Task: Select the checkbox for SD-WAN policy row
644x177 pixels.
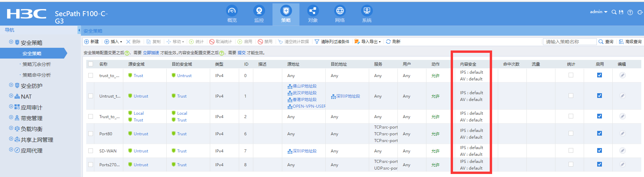Action: pos(91,151)
